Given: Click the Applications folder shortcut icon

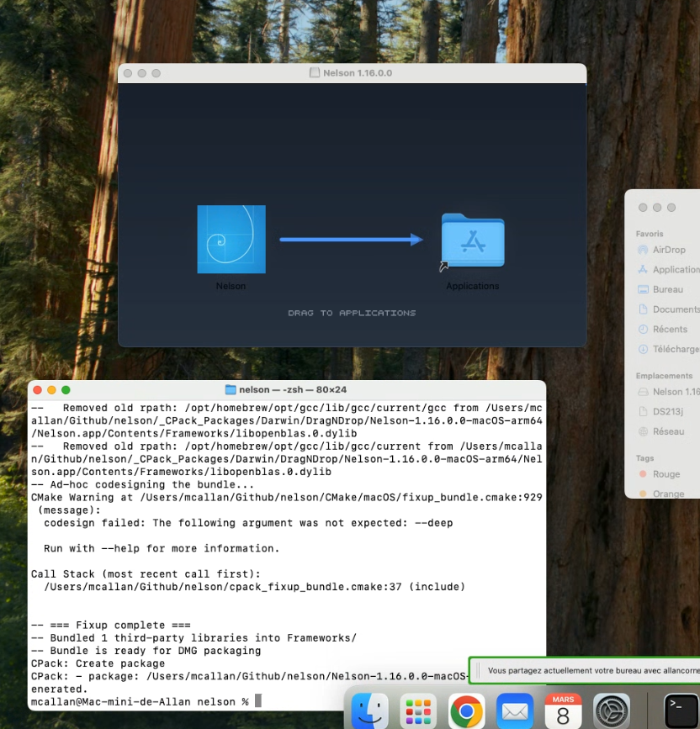Looking at the screenshot, I should (473, 240).
